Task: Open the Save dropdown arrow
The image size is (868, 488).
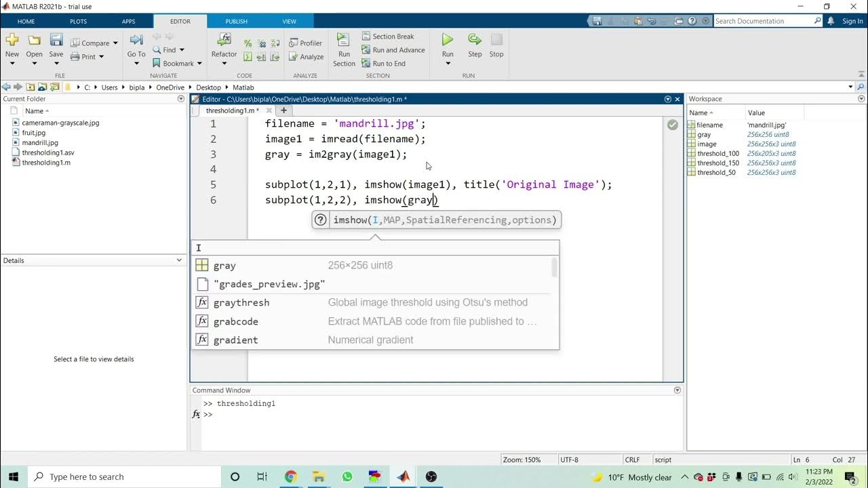Action: pyautogui.click(x=56, y=64)
